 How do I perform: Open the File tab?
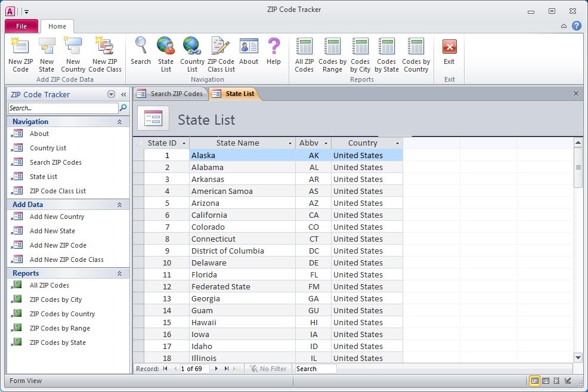(x=21, y=26)
